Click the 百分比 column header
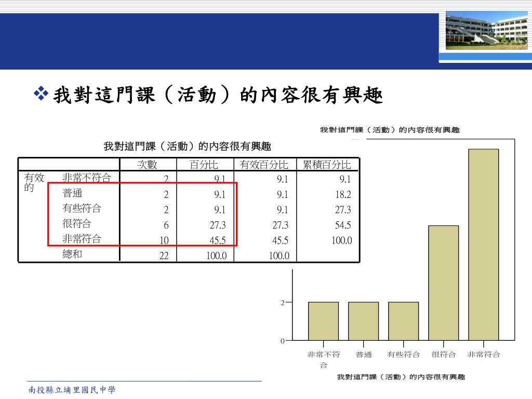The width and height of the screenshot is (532, 399). [x=204, y=165]
